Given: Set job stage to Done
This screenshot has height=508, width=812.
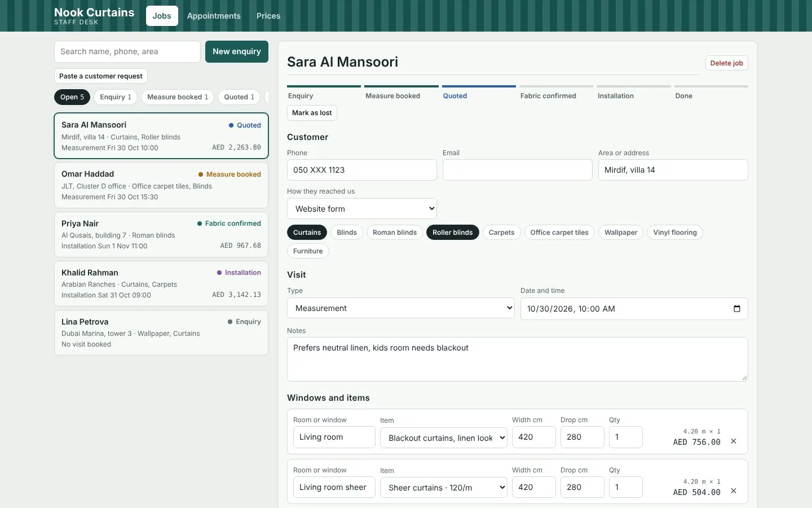Looking at the screenshot, I should (711, 93).
